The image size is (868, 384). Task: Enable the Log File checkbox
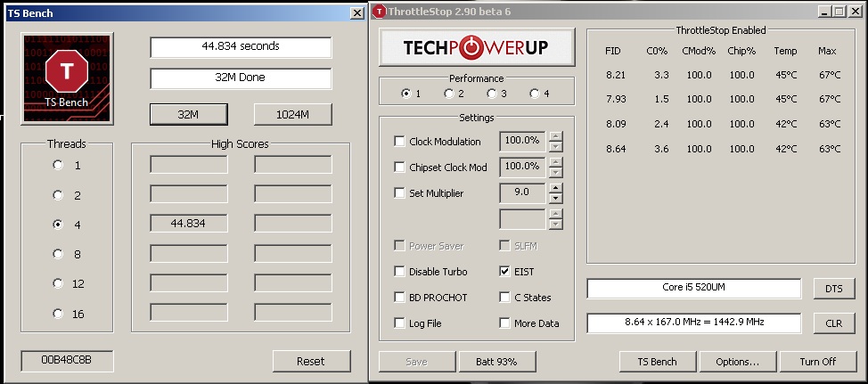point(399,323)
